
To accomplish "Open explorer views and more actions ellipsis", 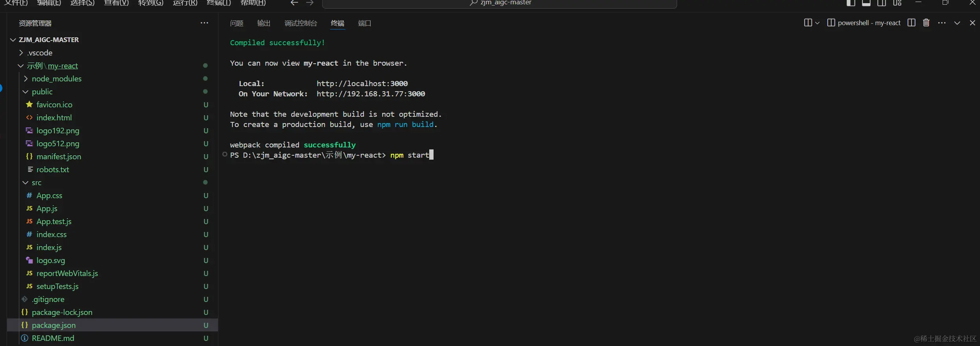I will pyautogui.click(x=204, y=23).
